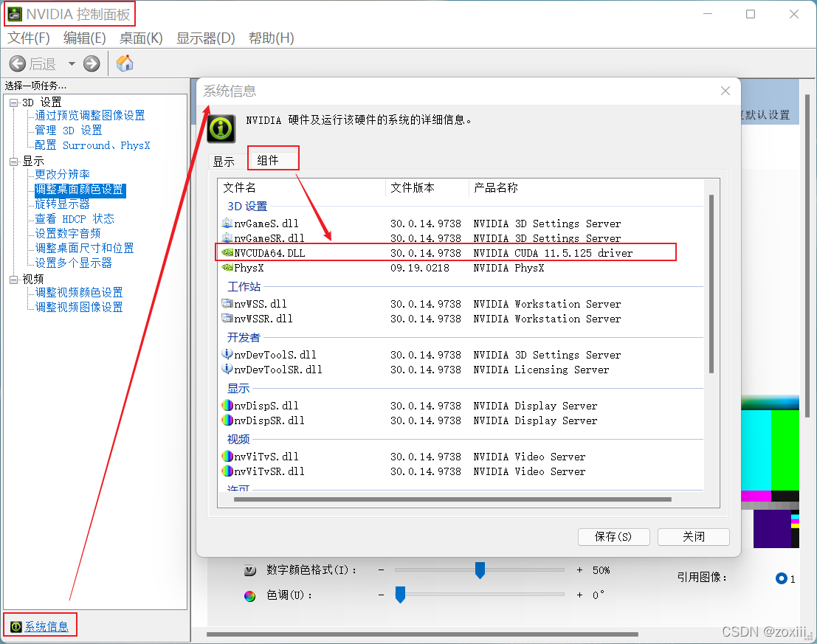The width and height of the screenshot is (817, 644).
Task: Open 调整视频图像设置 task
Action: click(x=79, y=307)
